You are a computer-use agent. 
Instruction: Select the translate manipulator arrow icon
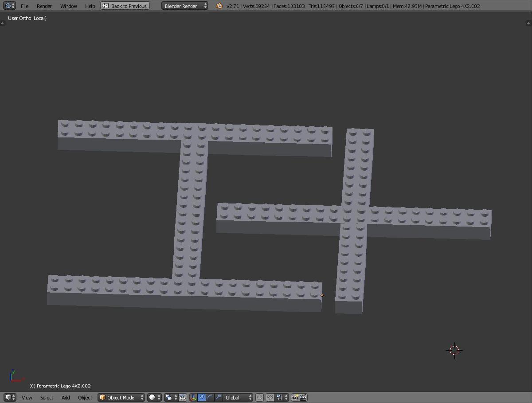coord(202,397)
